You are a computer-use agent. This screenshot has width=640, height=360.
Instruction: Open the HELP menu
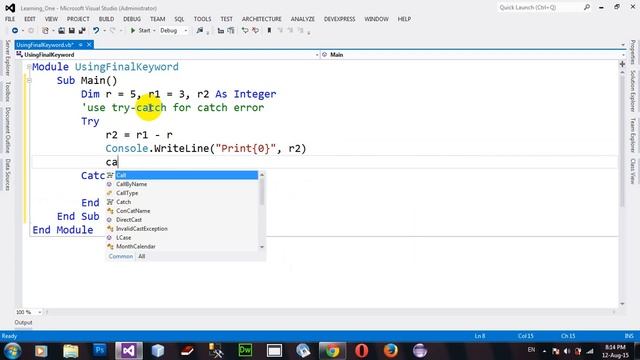pyautogui.click(x=404, y=19)
